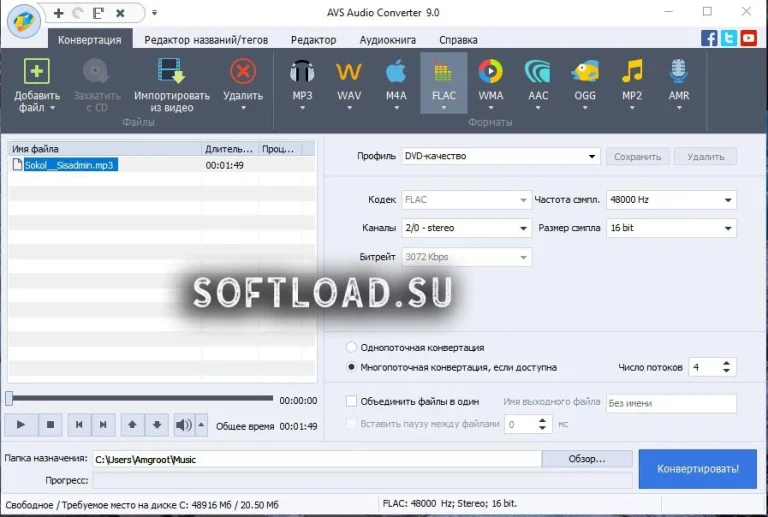Viewport: 768px width, 517px height.
Task: Stop playback with the Stop button
Action: coord(50,424)
